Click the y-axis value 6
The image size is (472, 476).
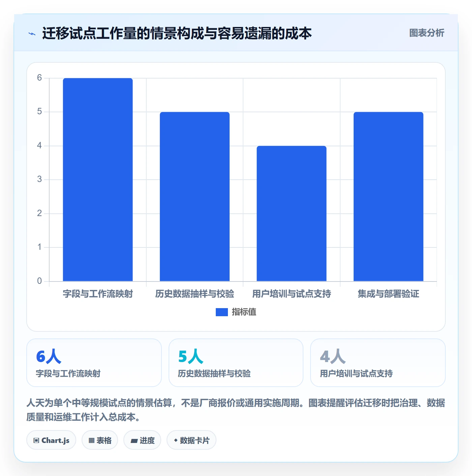(39, 78)
